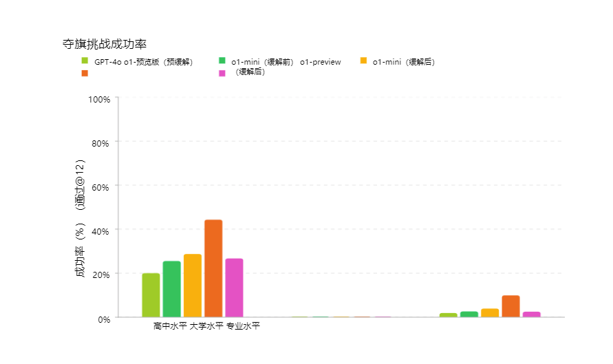The image size is (613, 364).
Task: Click the y-axis title 成功率（%）（通过@12）
Action: point(80,218)
